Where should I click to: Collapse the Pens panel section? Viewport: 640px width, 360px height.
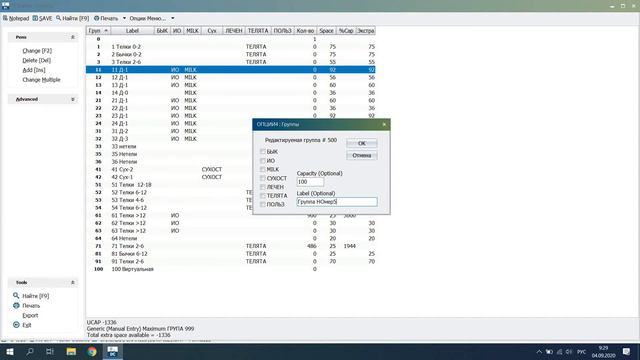pos(73,37)
